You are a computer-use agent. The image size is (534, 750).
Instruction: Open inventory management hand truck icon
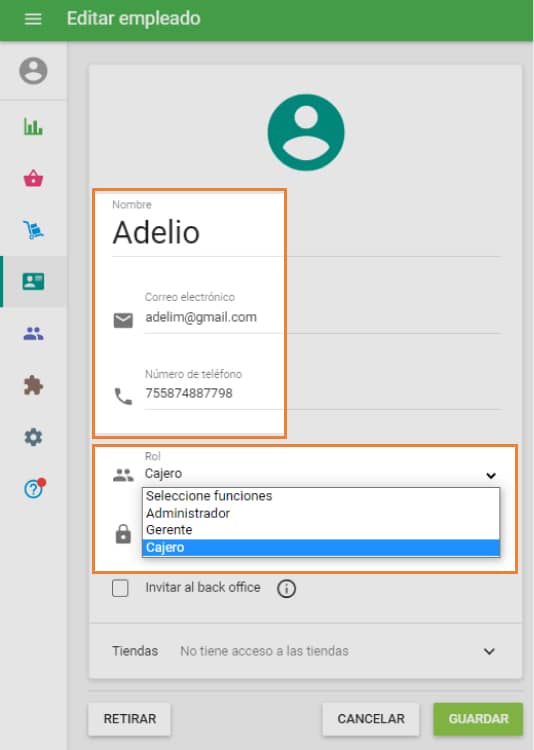click(x=33, y=230)
